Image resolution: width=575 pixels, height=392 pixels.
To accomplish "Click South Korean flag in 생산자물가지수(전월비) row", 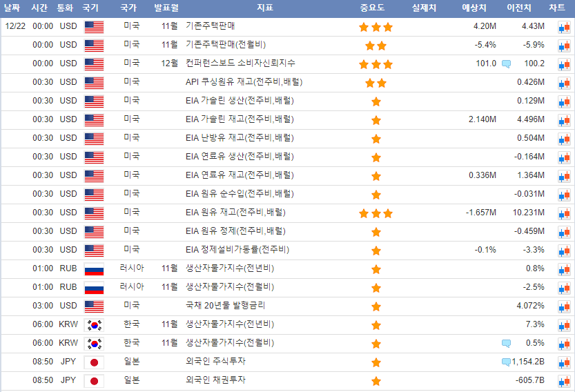I will pos(94,344).
